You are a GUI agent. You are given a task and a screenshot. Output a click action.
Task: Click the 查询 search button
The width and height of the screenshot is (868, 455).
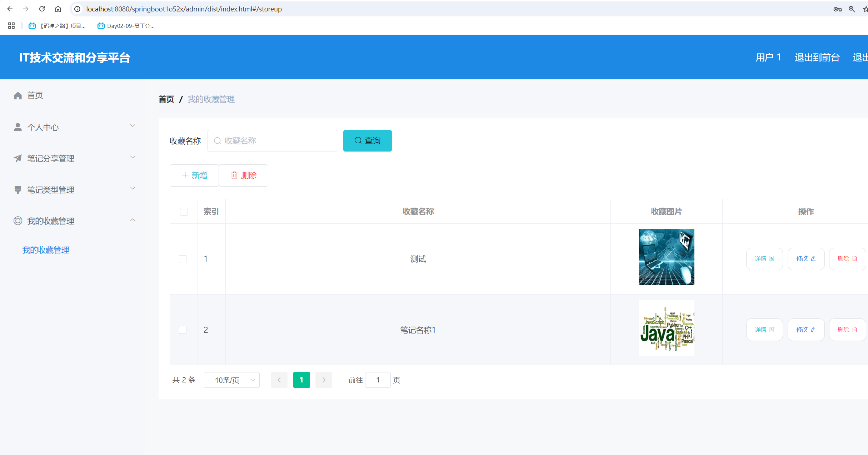tap(367, 140)
